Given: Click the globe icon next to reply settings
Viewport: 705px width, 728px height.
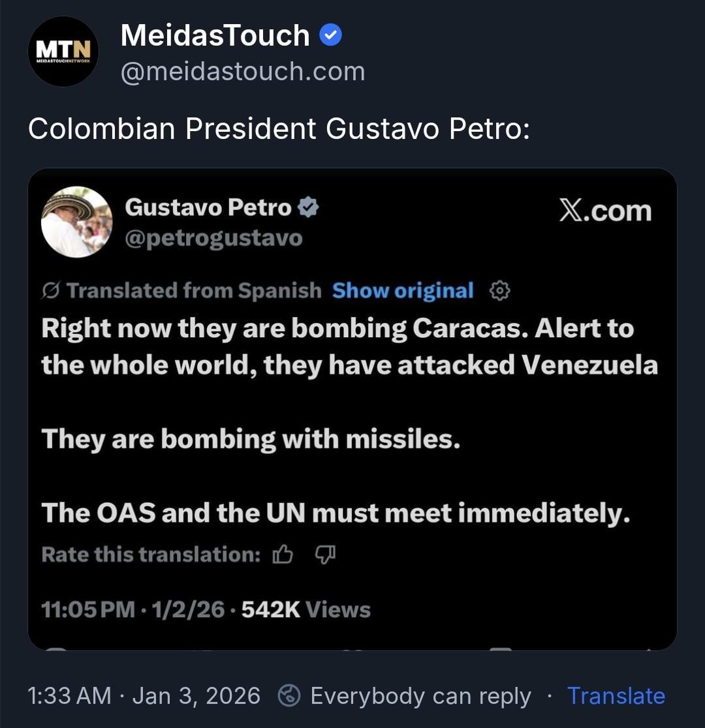Looking at the screenshot, I should click(289, 696).
